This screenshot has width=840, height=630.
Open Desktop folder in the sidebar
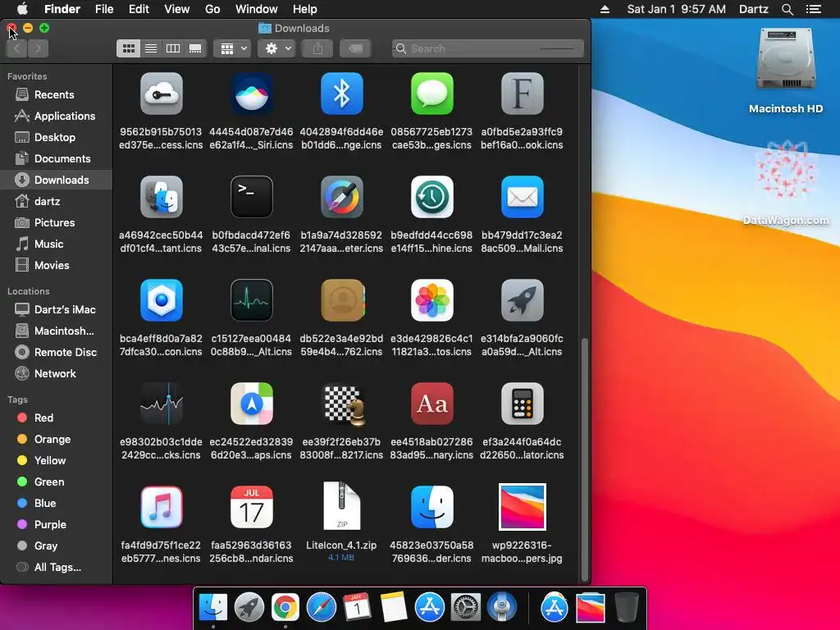(x=57, y=138)
